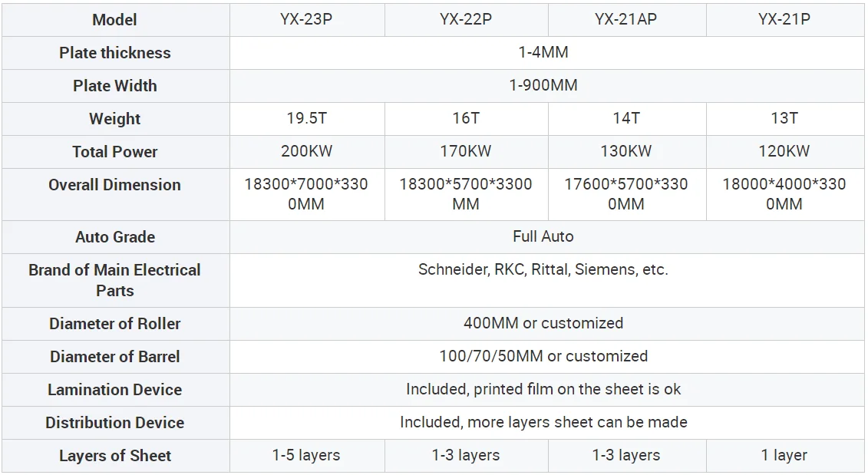Select the 100/70/50MM barrel diameter cell

tap(543, 356)
